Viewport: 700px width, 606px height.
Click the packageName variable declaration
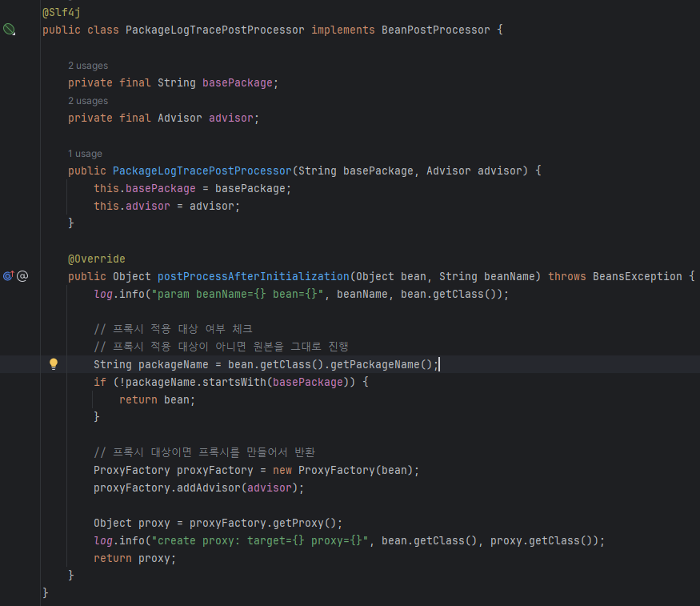point(174,364)
